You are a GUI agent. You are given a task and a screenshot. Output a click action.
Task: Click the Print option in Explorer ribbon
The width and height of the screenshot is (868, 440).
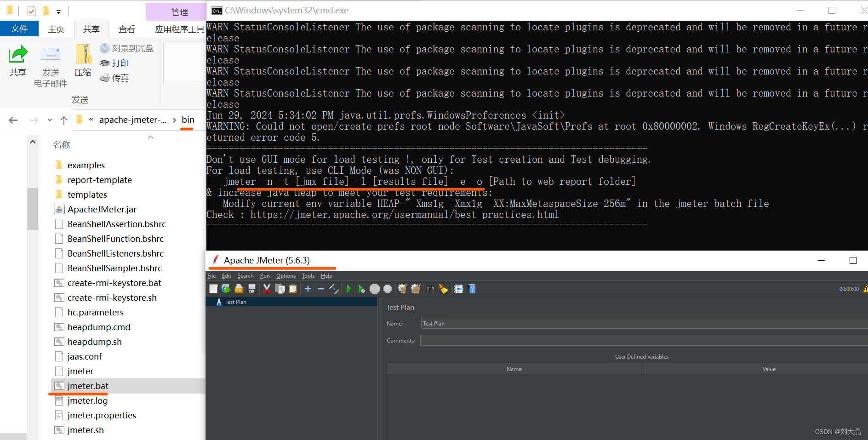click(114, 63)
